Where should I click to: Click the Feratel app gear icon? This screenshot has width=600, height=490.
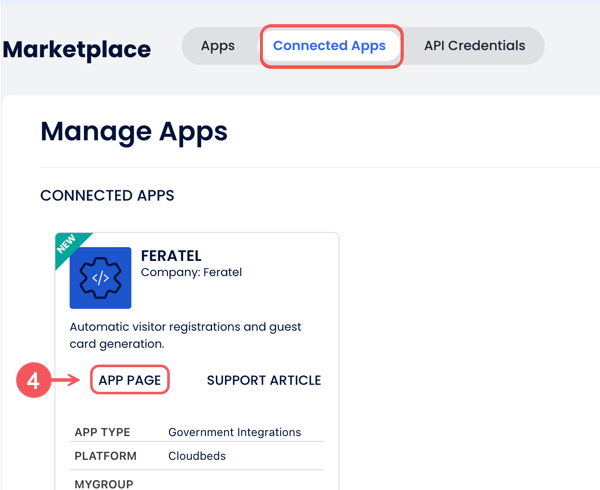[100, 278]
